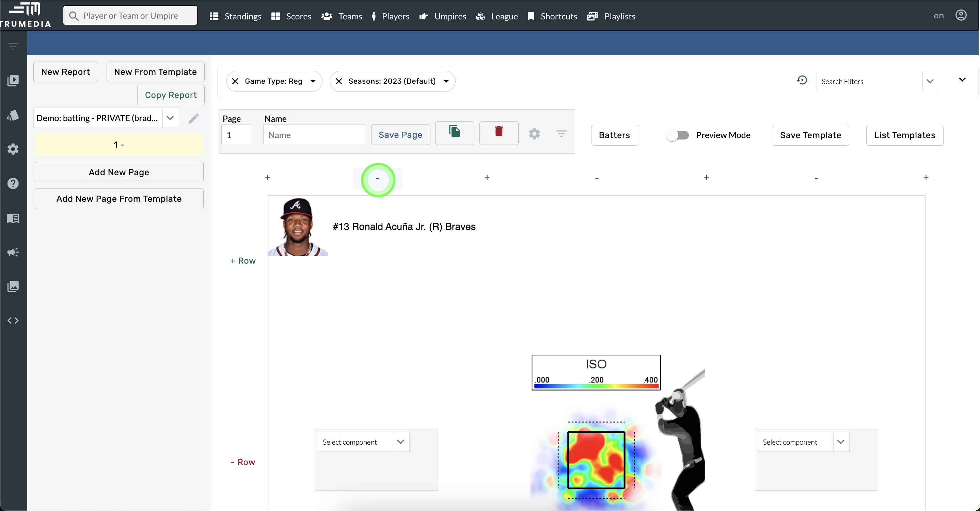Click the Save Template button
980x511 pixels.
tap(810, 135)
